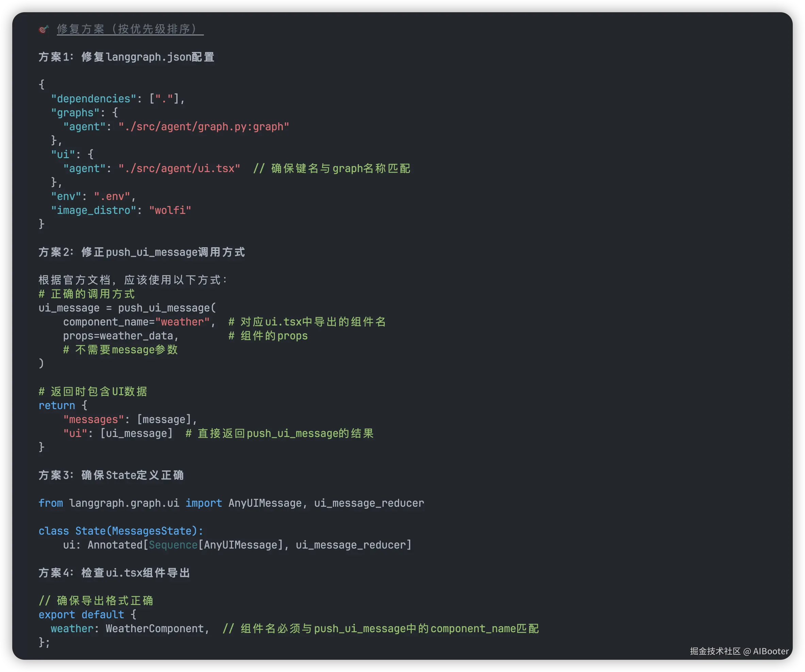This screenshot has height=672, width=805.
Task: Click the "dependencies" key in JSON
Action: point(94,99)
